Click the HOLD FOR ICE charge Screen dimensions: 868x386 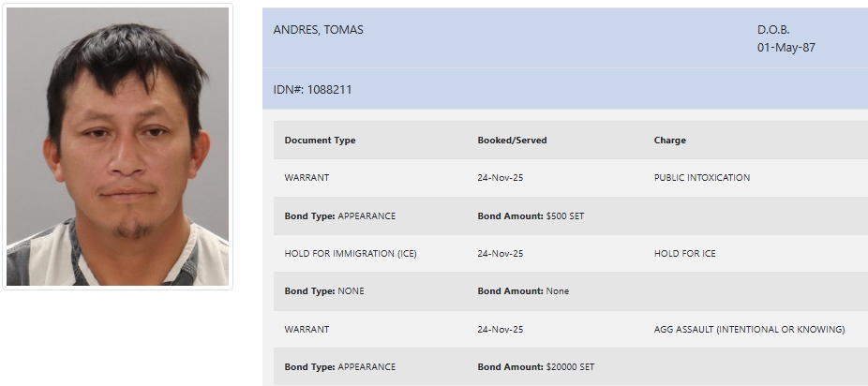[684, 254]
